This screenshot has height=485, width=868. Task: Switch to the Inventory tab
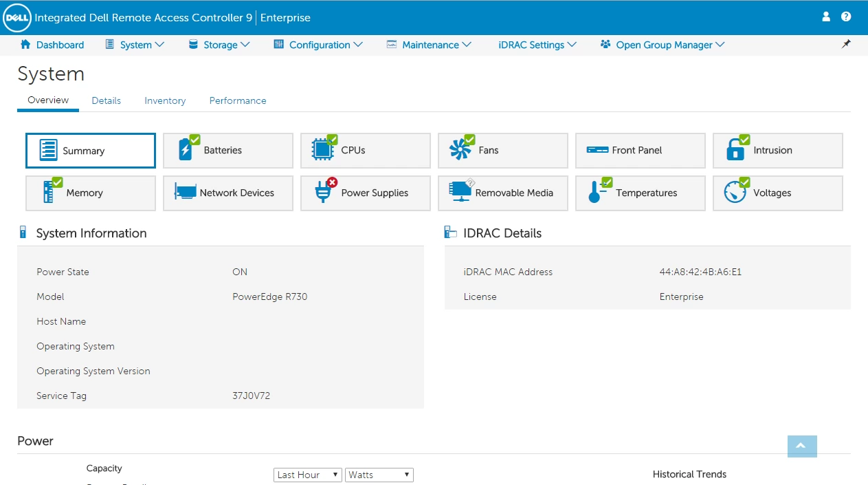tap(165, 100)
